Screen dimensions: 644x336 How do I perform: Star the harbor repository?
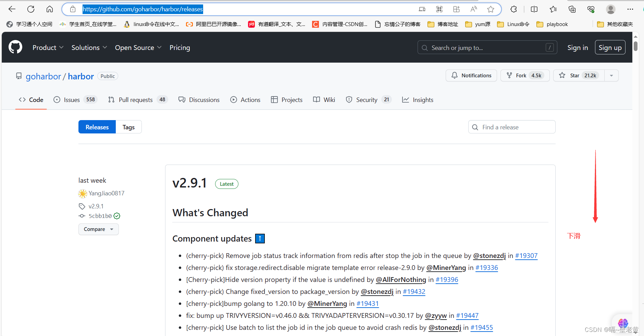[579, 75]
